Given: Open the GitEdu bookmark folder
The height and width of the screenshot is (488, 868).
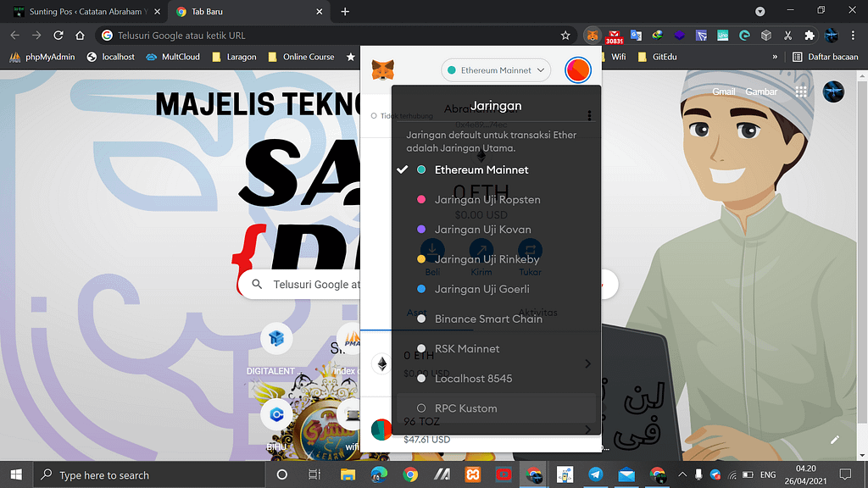Looking at the screenshot, I should coord(657,57).
